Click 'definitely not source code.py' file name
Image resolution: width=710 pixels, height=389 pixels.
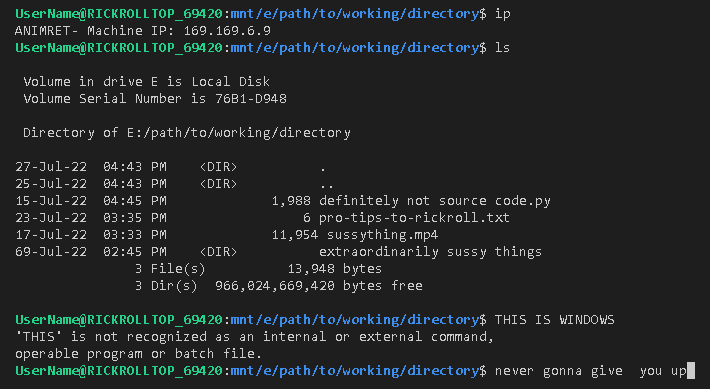[x=435, y=201]
